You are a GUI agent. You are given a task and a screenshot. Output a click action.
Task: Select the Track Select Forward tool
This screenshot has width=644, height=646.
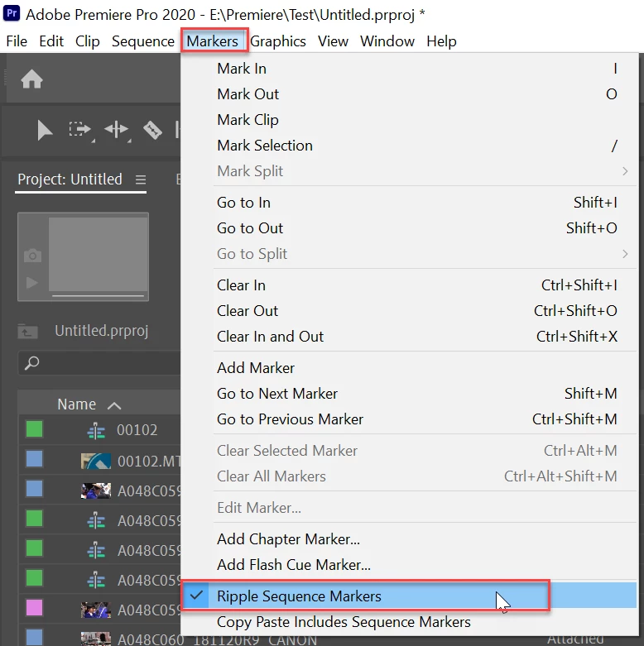(x=80, y=131)
